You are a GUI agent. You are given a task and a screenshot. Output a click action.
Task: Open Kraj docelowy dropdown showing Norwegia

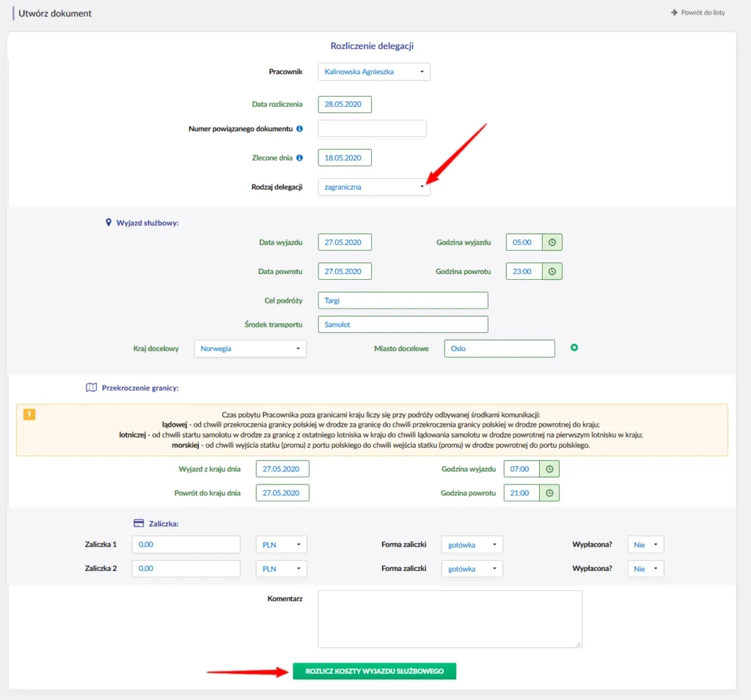pos(250,349)
